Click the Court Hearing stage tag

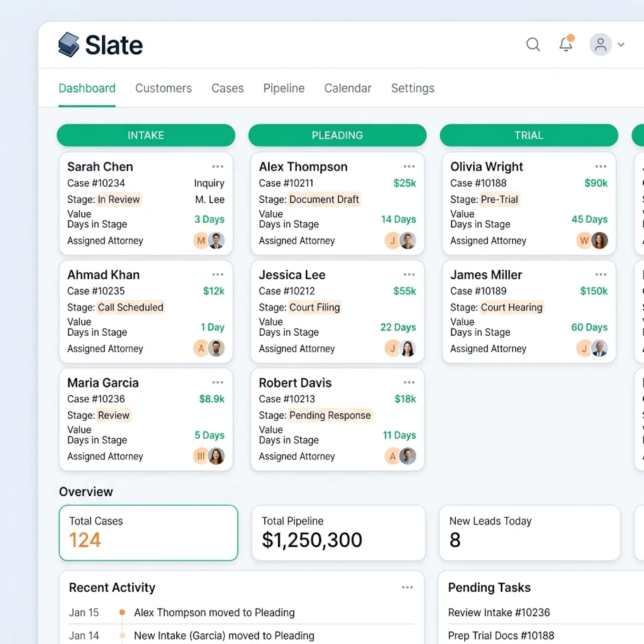coord(512,308)
